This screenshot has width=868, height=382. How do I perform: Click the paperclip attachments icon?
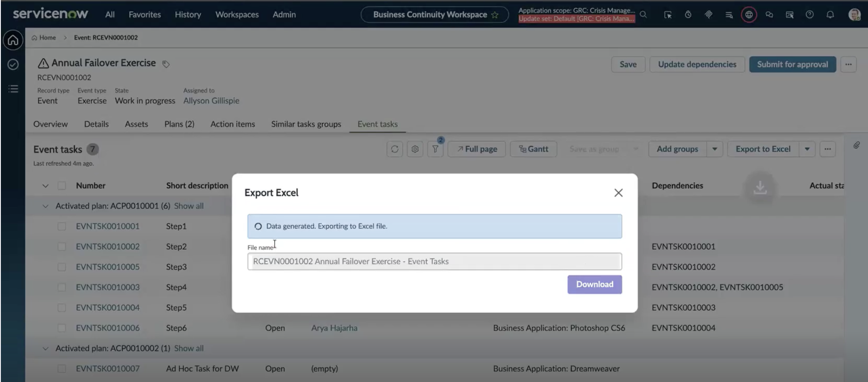[857, 145]
